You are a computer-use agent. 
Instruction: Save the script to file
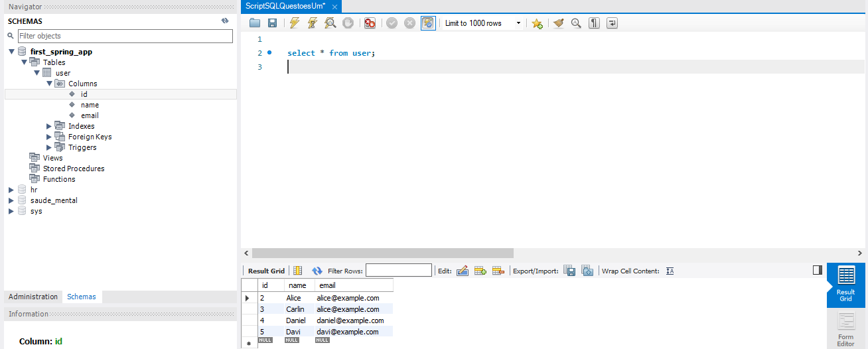[x=272, y=23]
